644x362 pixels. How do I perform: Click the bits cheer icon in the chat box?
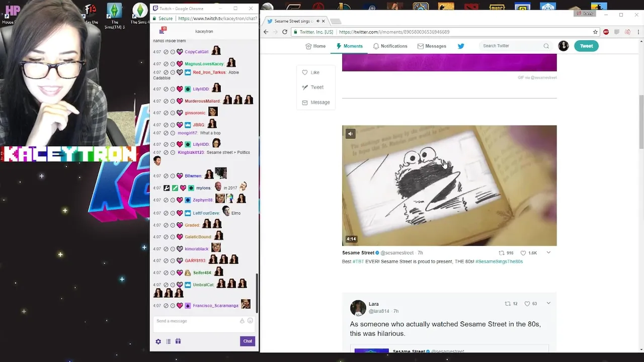coord(242,321)
